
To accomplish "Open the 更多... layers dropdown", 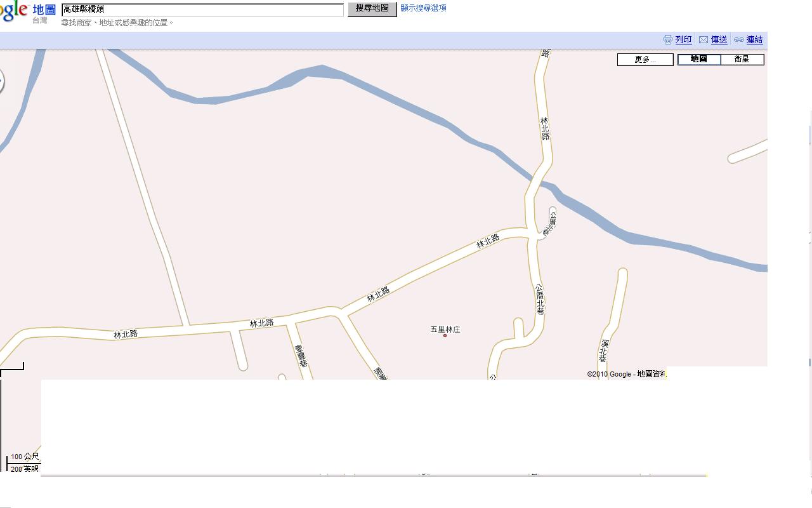I will (645, 60).
